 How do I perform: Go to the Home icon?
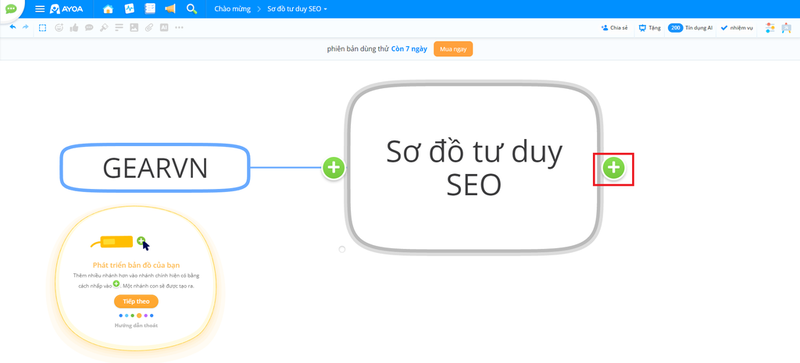click(108, 9)
